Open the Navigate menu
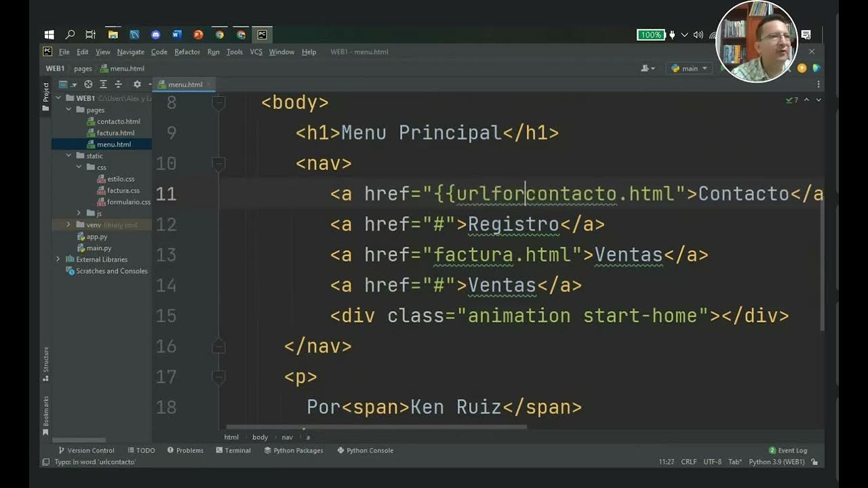The height and width of the screenshot is (488, 868). tap(130, 52)
